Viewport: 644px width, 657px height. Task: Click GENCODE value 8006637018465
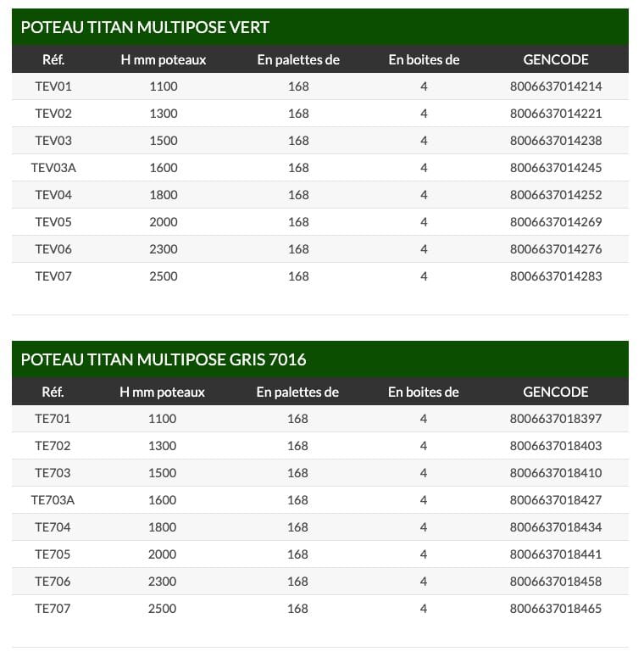point(556,609)
